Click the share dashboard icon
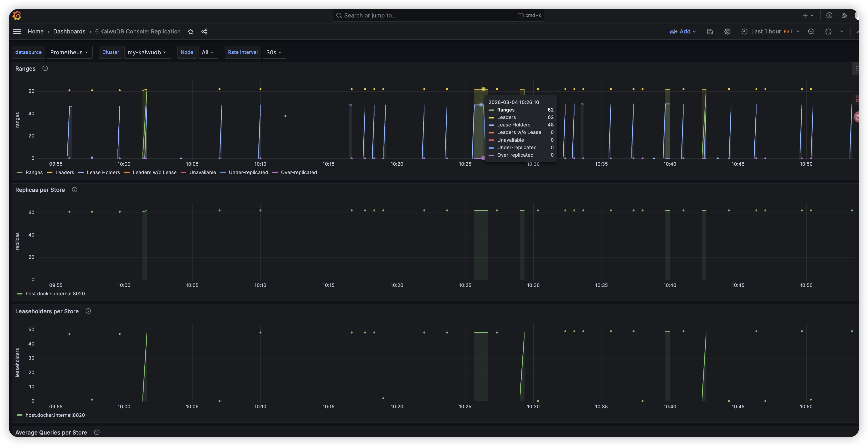This screenshot has width=868, height=446. tap(204, 31)
